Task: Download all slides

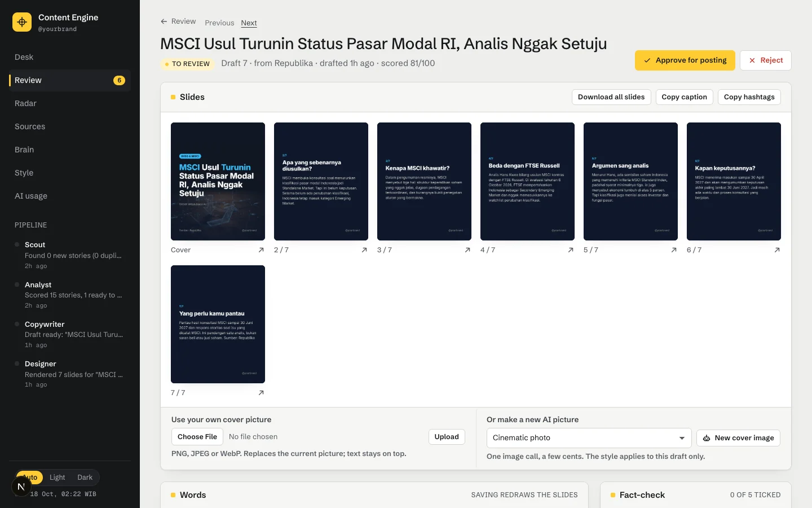Action: 611,97
